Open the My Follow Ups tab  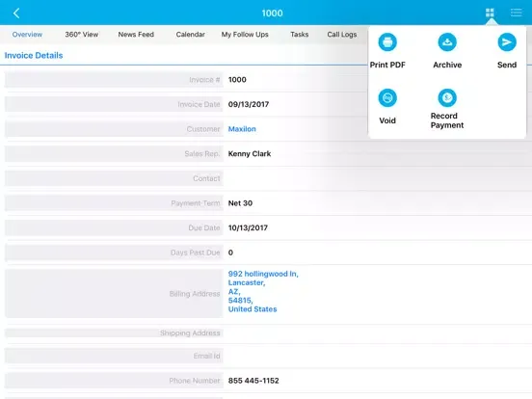(x=245, y=35)
